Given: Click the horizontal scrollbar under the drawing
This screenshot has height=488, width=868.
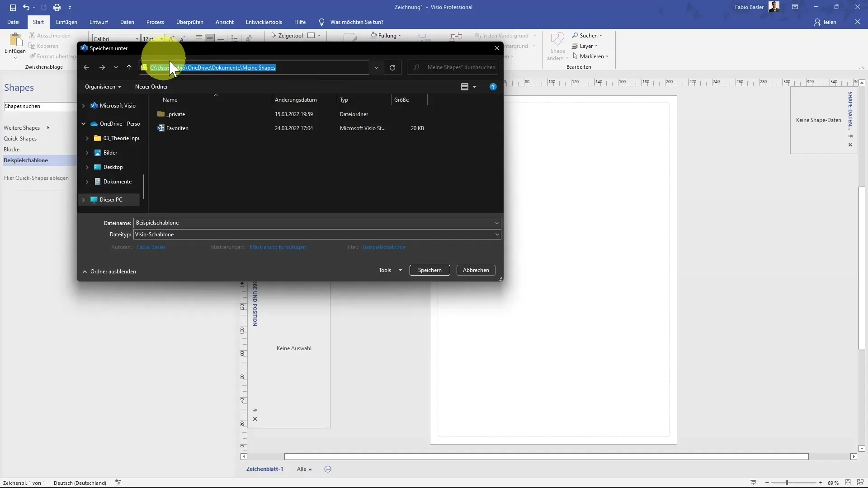Looking at the screenshot, I should tap(546, 457).
